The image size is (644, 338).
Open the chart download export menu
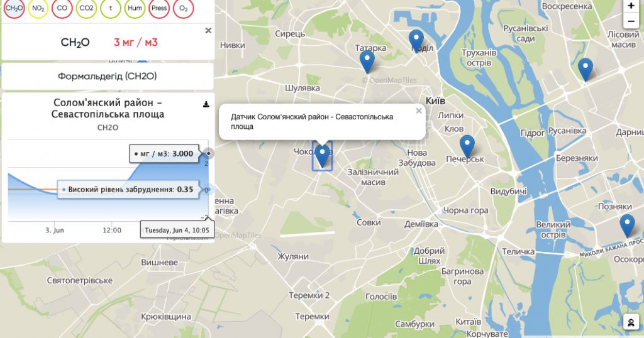coord(206,104)
